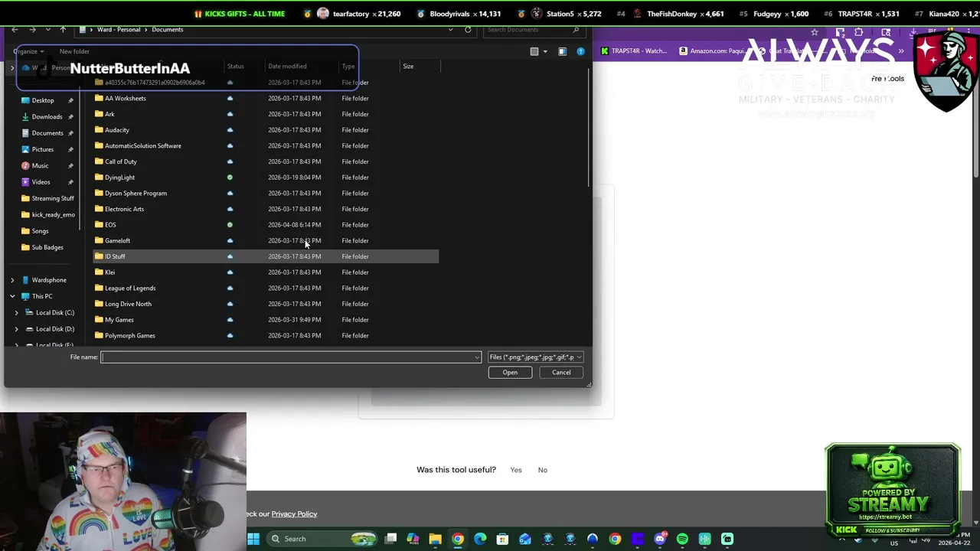Click the Ward - Personal breadcrumb
980x551 pixels.
[119, 30]
